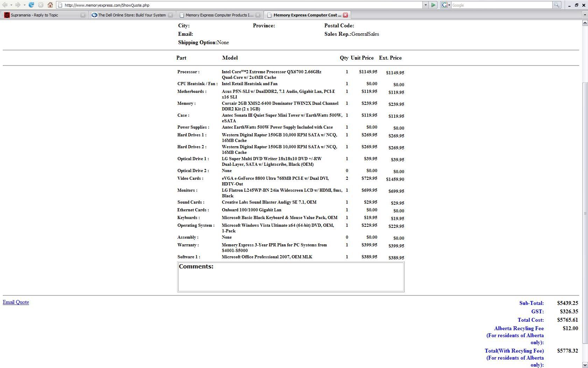The width and height of the screenshot is (588, 368).
Task: Click the Onboard 100/1000 Gigabit Lan text
Action: coord(252,210)
